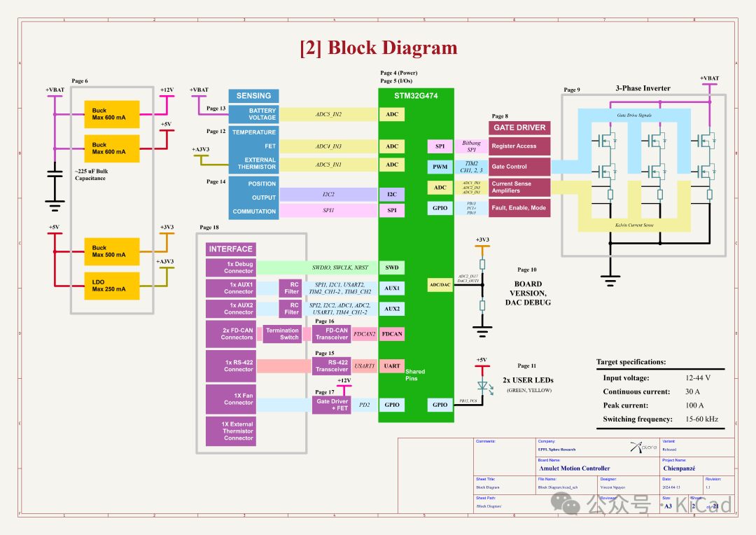Image resolution: width=756 pixels, height=535 pixels.
Task: Enable the Gate Driver + FET fan block
Action: pos(331,404)
